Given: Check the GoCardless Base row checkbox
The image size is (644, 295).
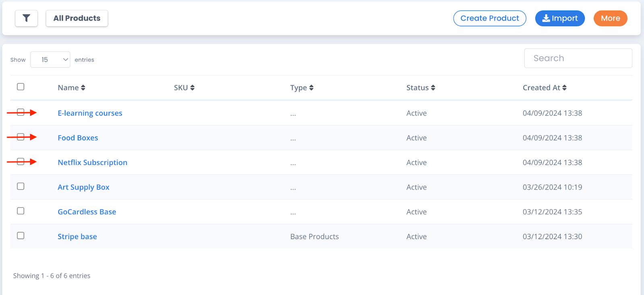Looking at the screenshot, I should click(21, 211).
